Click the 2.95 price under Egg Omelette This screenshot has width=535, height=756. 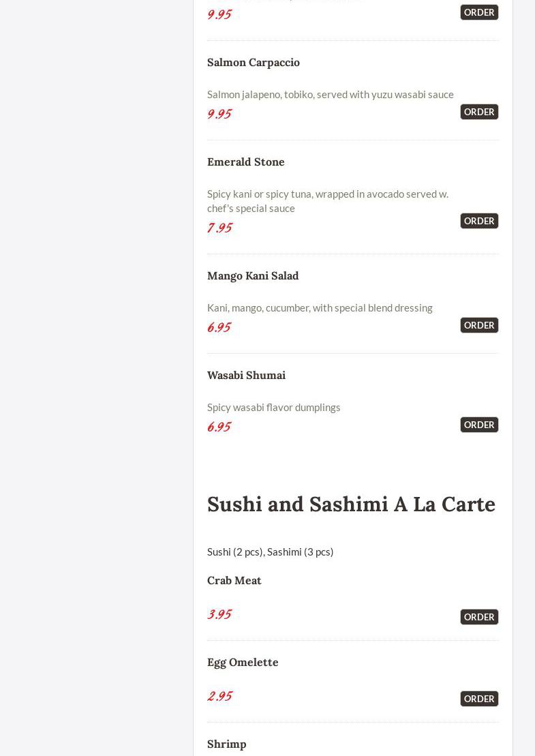click(x=219, y=696)
